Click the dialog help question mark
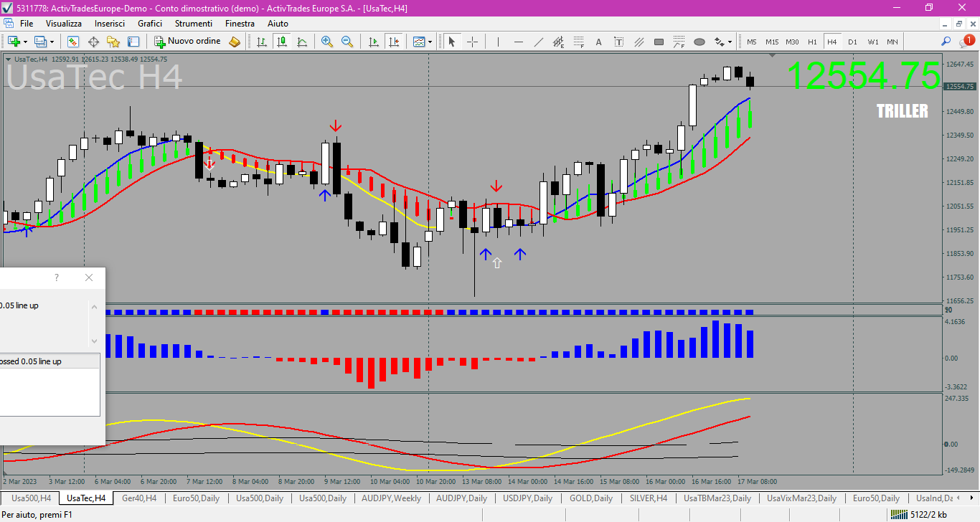Viewport: 980px width, 522px height. point(57,277)
